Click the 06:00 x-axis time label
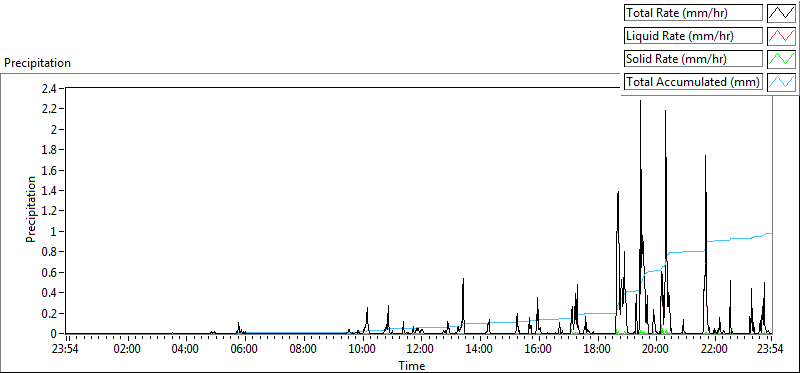This screenshot has height=373, width=800. (244, 350)
